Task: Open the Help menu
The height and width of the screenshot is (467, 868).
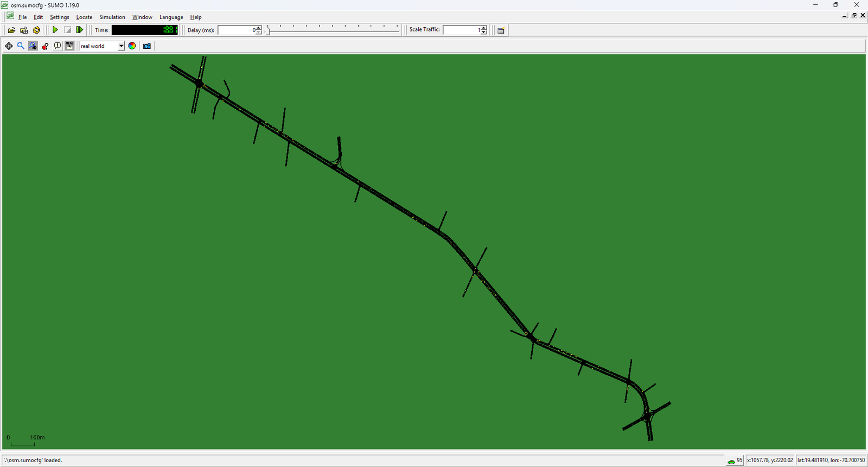Action: [x=196, y=17]
